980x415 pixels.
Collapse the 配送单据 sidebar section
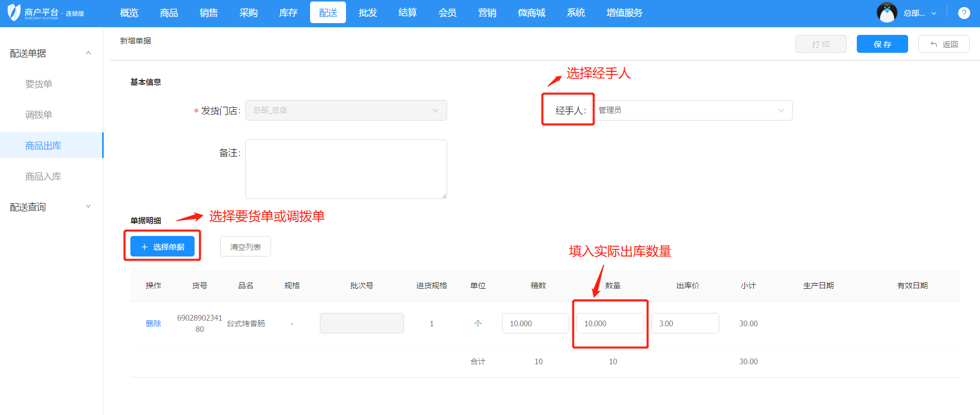pyautogui.click(x=88, y=53)
